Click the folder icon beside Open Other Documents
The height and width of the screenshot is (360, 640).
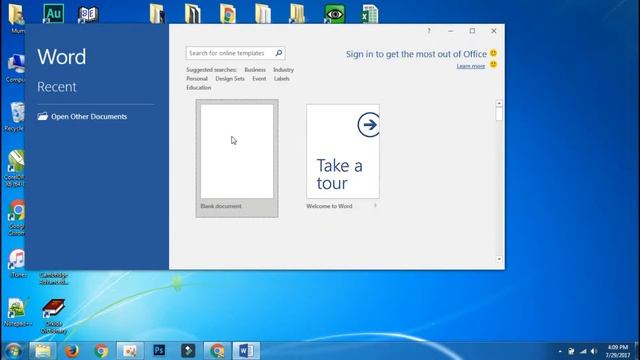pos(42,116)
